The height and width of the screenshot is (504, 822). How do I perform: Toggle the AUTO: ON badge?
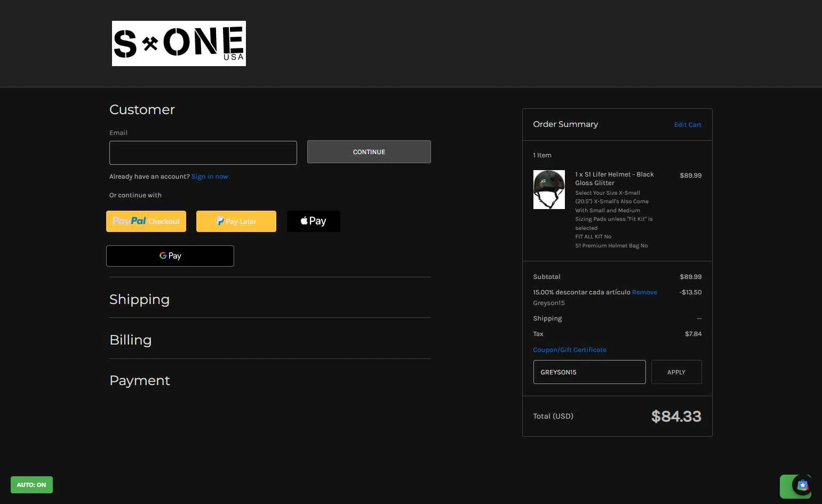31,485
